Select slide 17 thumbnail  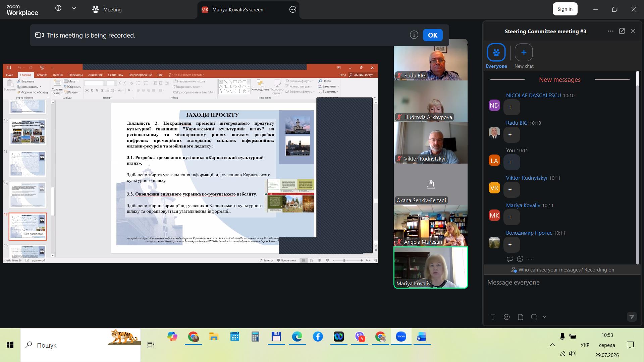[28, 164]
